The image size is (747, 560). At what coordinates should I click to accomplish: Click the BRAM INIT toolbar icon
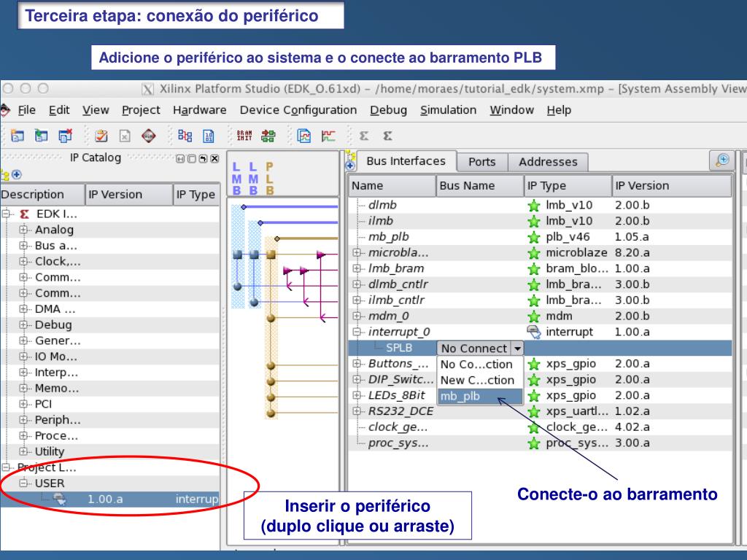tap(244, 136)
